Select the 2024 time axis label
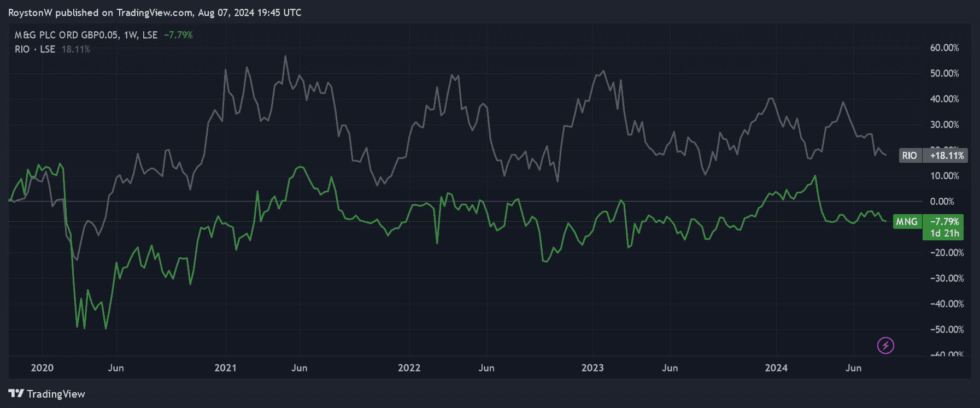This screenshot has width=980, height=408. point(776,368)
